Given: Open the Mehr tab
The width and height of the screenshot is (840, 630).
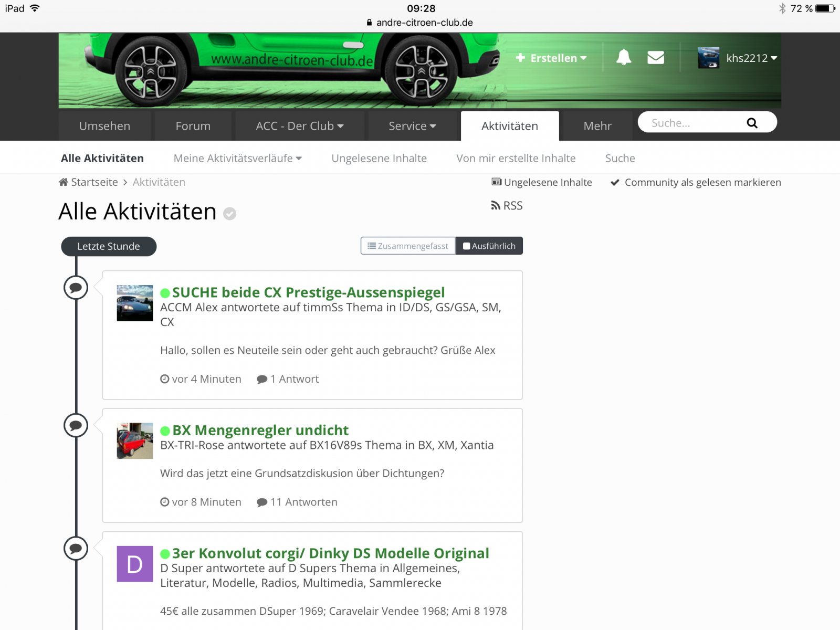Looking at the screenshot, I should (x=597, y=126).
